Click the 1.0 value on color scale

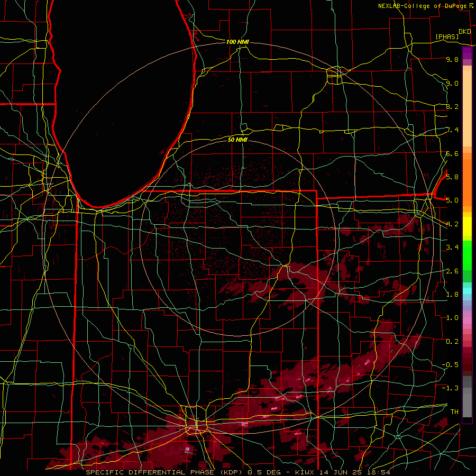tap(452, 318)
